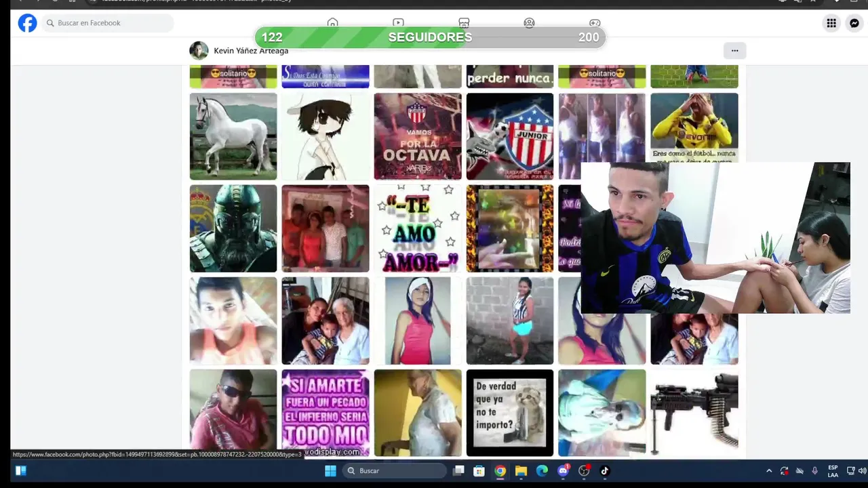Open the three-dots more options button
The image size is (868, 488).
tap(734, 51)
